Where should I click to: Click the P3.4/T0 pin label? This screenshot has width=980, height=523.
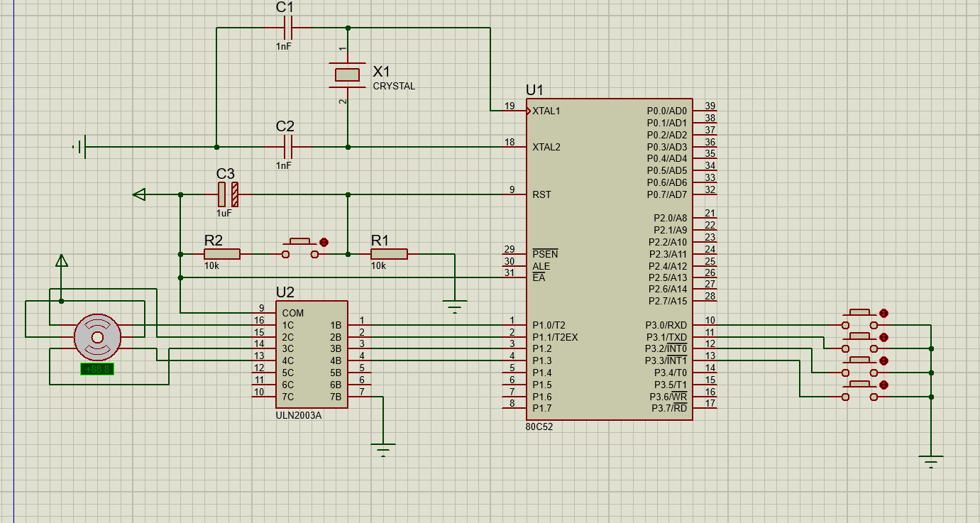670,373
